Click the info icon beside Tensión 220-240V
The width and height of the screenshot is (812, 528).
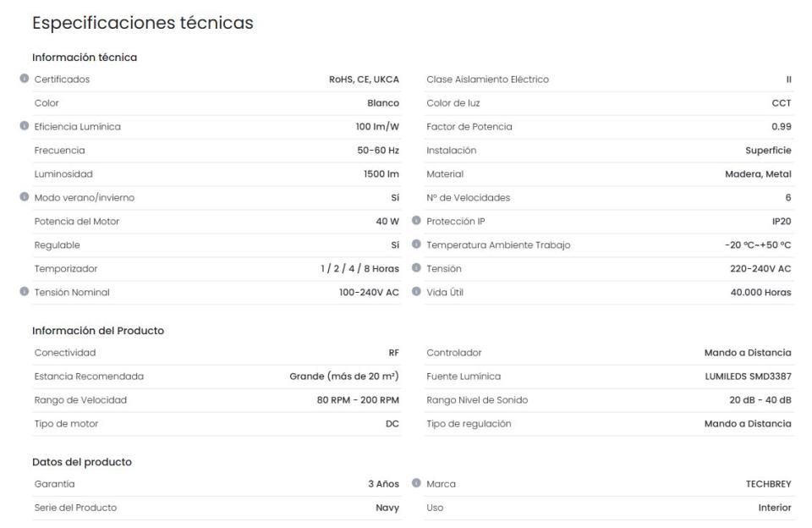[x=416, y=268]
